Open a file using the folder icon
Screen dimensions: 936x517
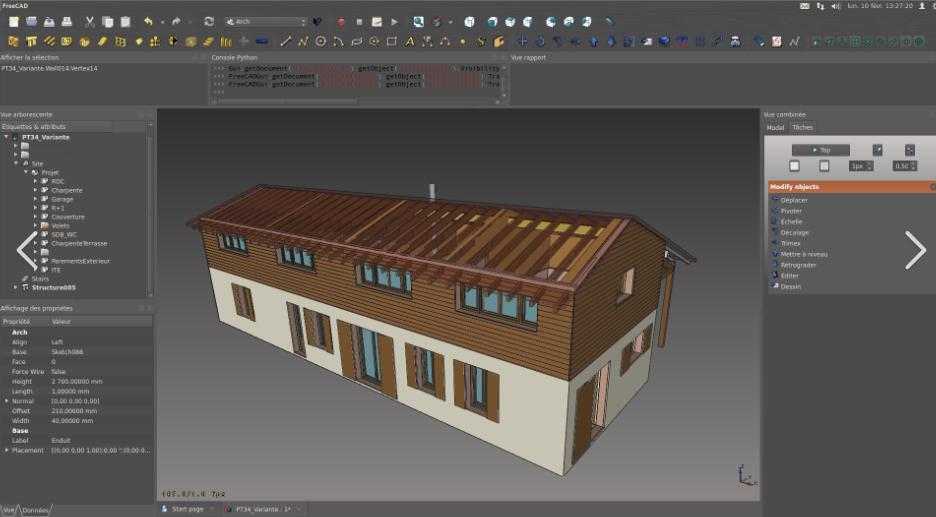click(31, 22)
